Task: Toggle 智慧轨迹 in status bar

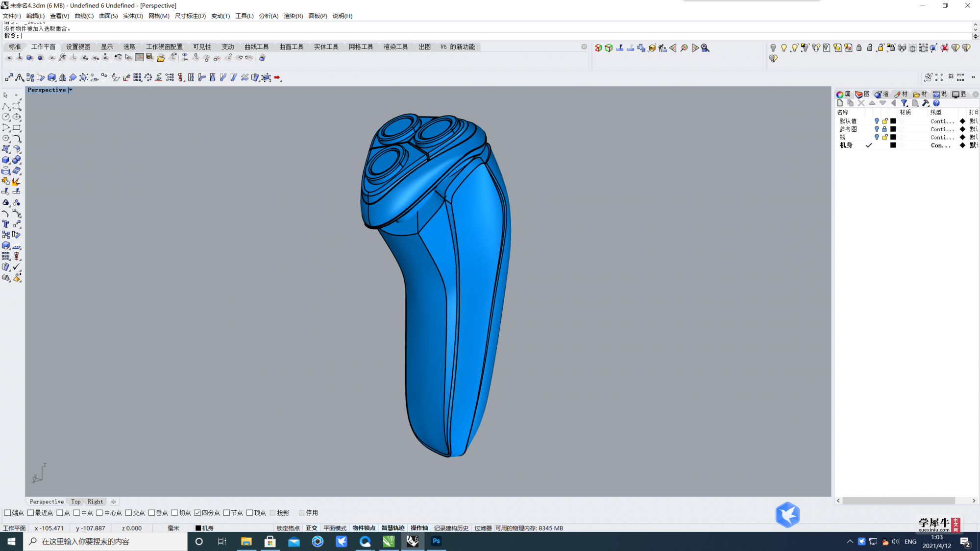Action: coord(393,528)
